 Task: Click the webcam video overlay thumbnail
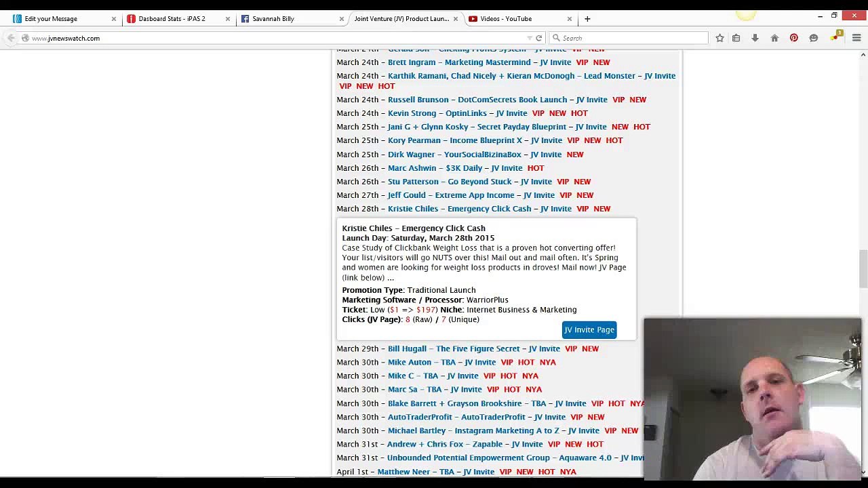pyautogui.click(x=753, y=399)
